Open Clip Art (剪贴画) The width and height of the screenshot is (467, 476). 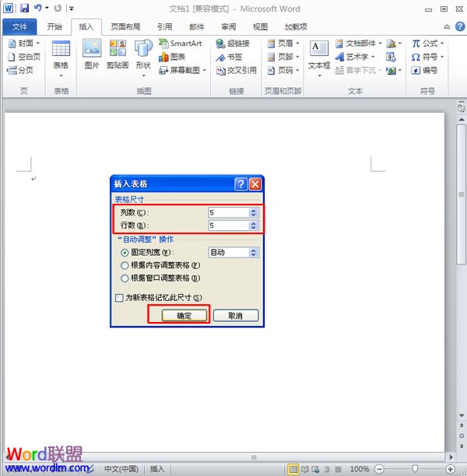(x=118, y=54)
